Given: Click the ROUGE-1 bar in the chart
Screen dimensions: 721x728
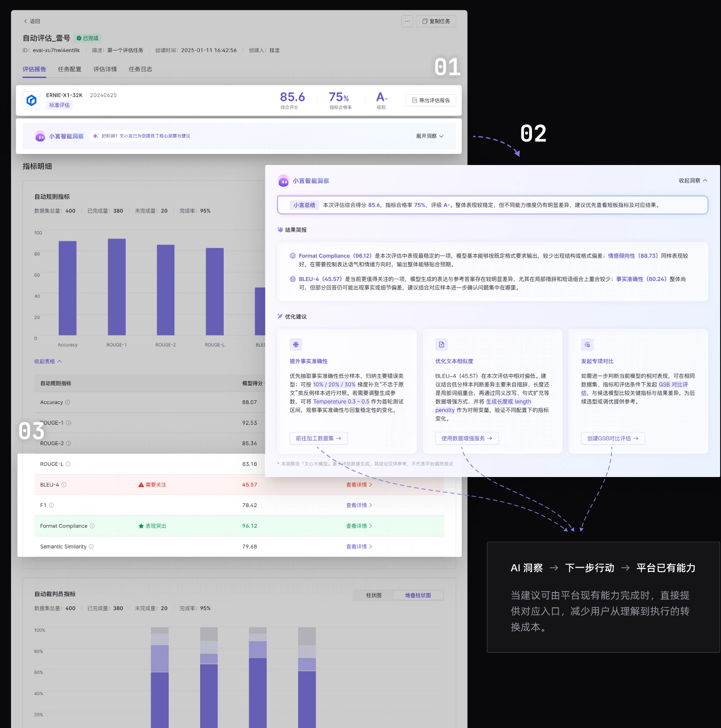Looking at the screenshot, I should pyautogui.click(x=116, y=287).
